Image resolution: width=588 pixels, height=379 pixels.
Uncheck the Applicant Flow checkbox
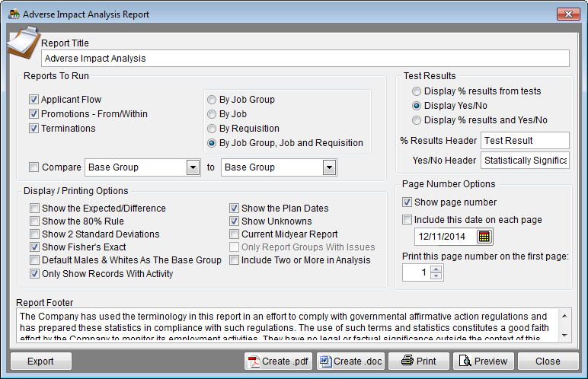click(x=34, y=100)
